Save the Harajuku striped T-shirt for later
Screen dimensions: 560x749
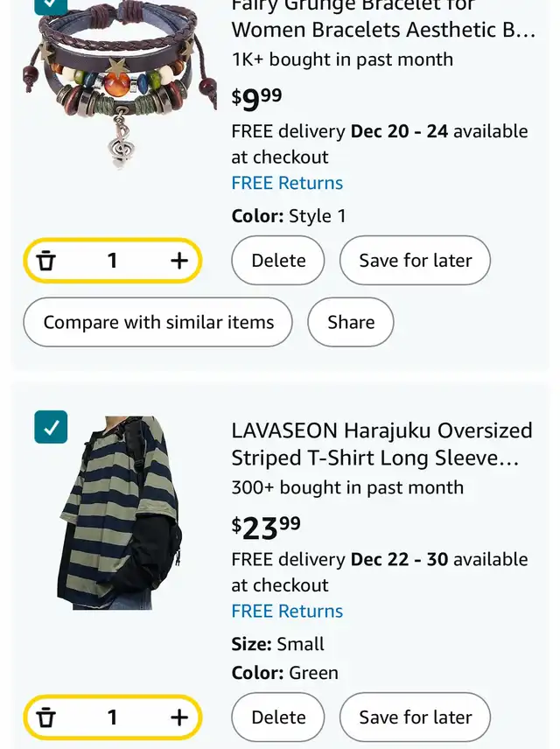[415, 717]
